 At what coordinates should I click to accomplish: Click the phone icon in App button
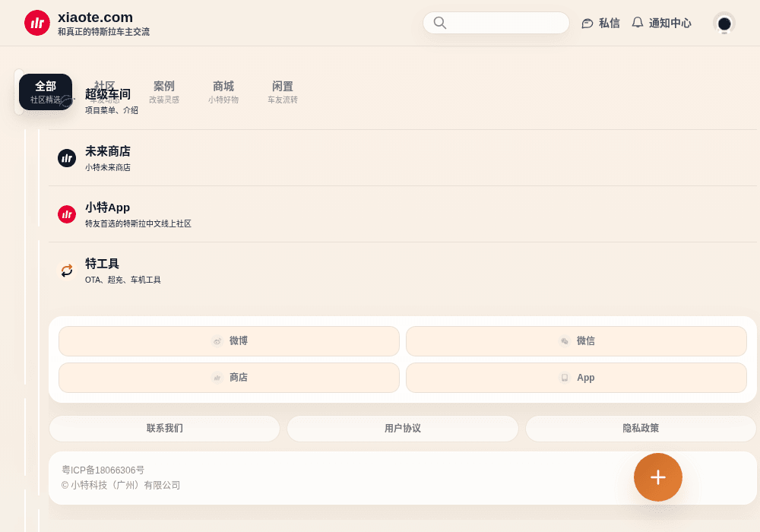[x=565, y=378]
